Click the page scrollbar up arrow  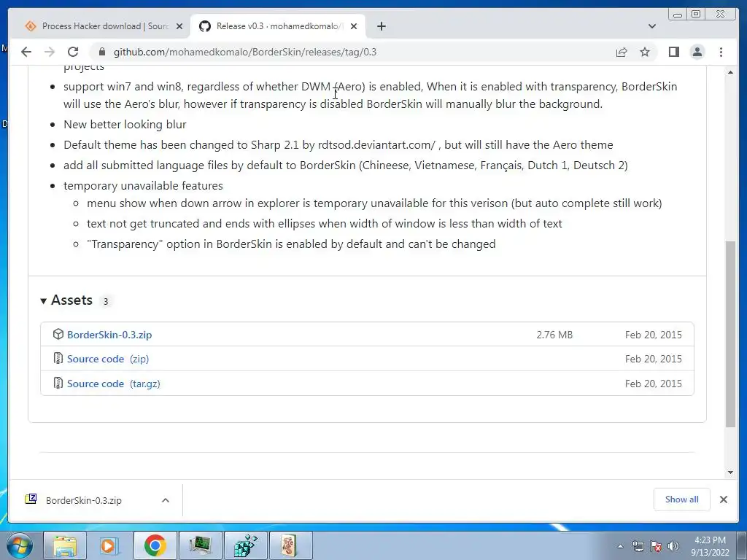[730, 72]
